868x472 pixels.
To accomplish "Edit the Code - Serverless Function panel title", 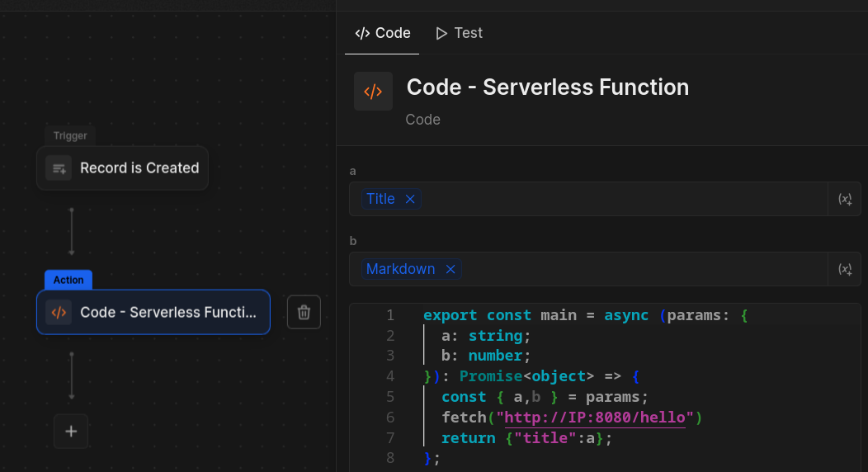I will 547,87.
